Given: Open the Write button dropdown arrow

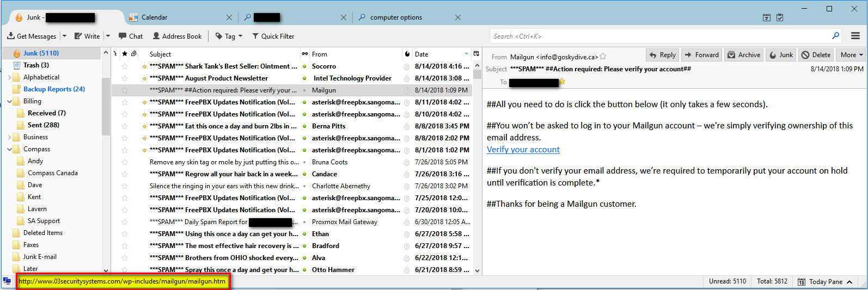Looking at the screenshot, I should pos(108,36).
